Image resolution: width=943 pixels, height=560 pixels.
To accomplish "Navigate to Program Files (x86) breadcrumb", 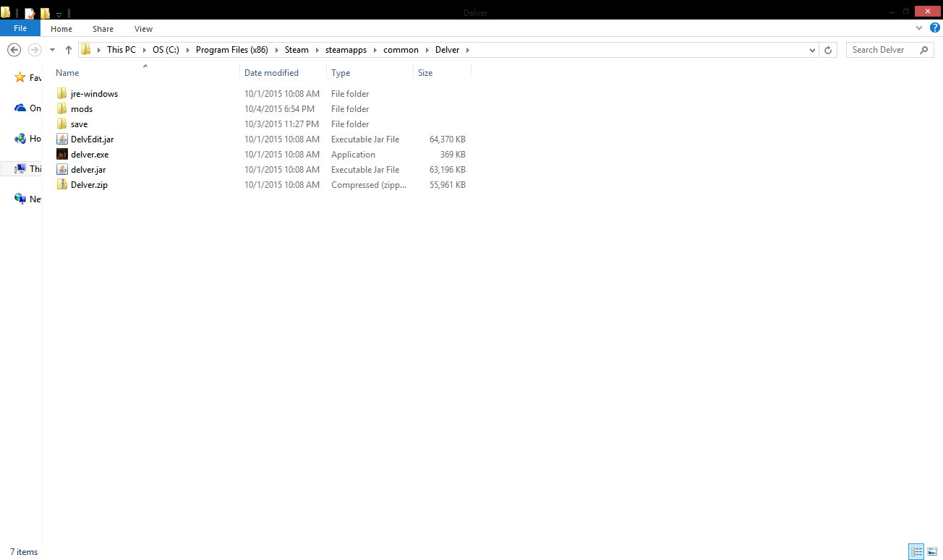I will pyautogui.click(x=232, y=50).
